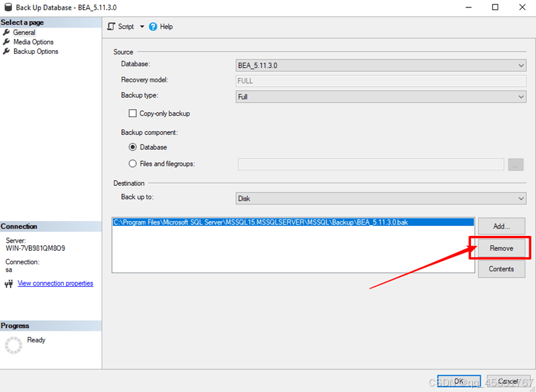Click the Recovery model FULL field
This screenshot has width=536, height=392.
tap(381, 81)
